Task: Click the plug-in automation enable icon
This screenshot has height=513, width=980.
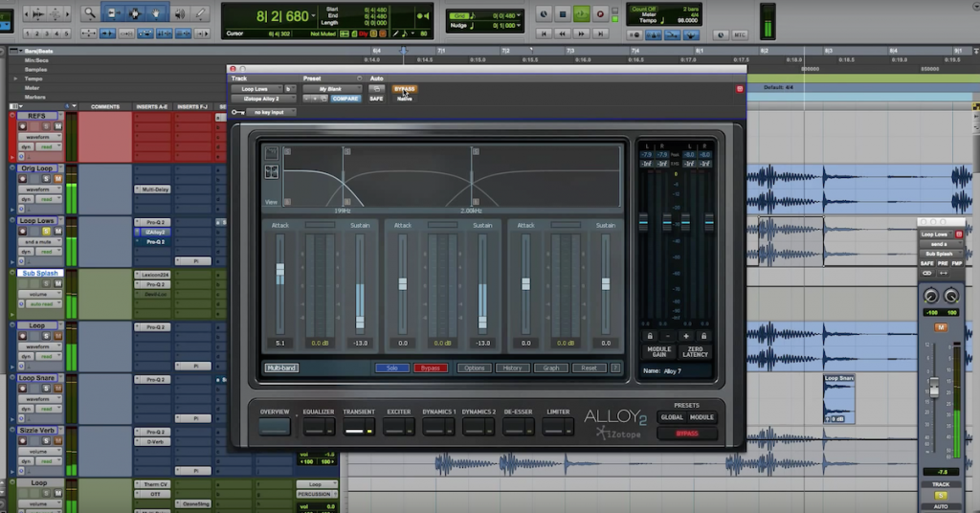Action: [376, 89]
